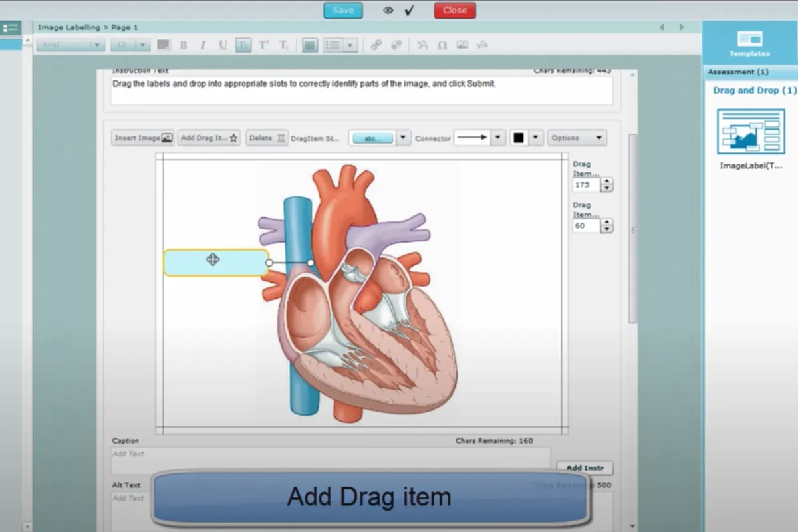Click the black connector color swatch
Image resolution: width=798 pixels, height=532 pixels.
[519, 138]
